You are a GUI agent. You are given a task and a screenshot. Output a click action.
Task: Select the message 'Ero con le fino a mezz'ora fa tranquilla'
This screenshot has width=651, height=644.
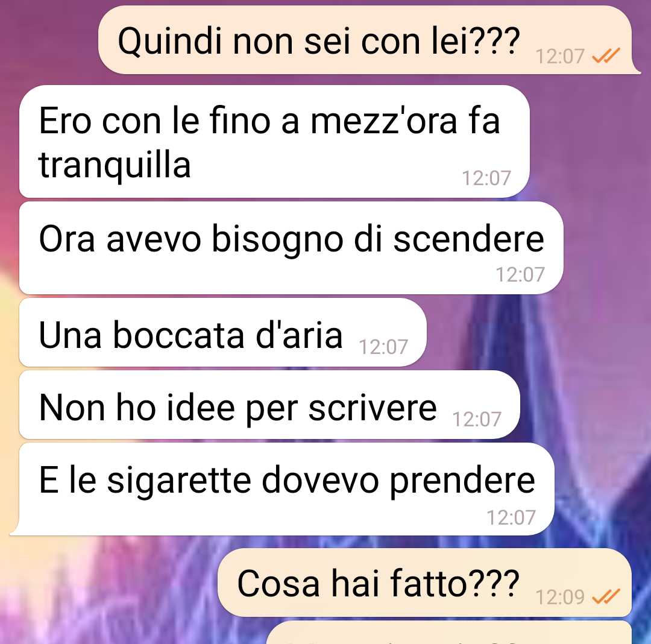coord(274,142)
